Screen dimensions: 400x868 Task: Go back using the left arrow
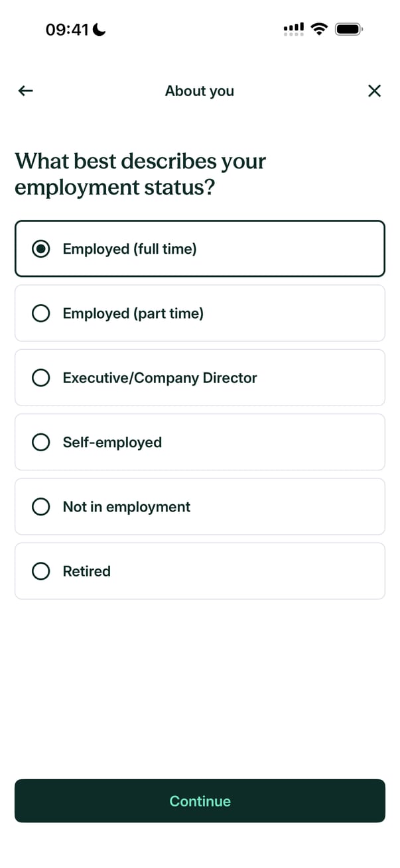coord(26,91)
